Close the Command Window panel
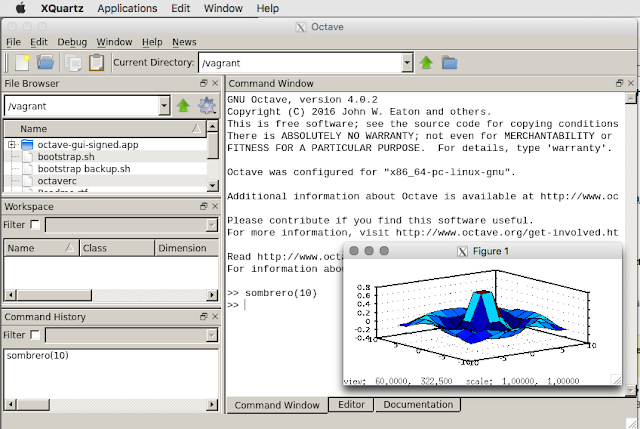Viewport: 640px width, 429px height. point(631,83)
